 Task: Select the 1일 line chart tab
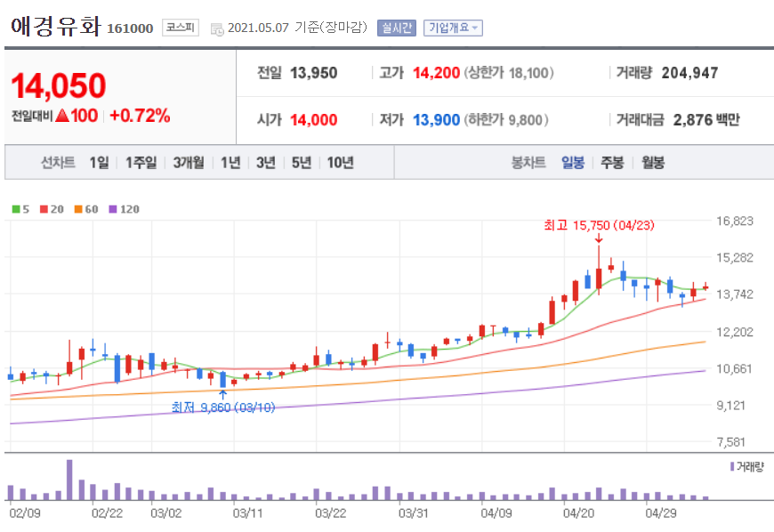[100, 163]
